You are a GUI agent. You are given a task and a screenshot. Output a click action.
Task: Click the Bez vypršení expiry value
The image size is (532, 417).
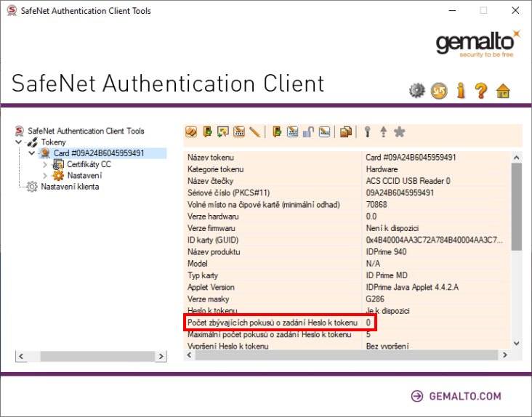(387, 346)
